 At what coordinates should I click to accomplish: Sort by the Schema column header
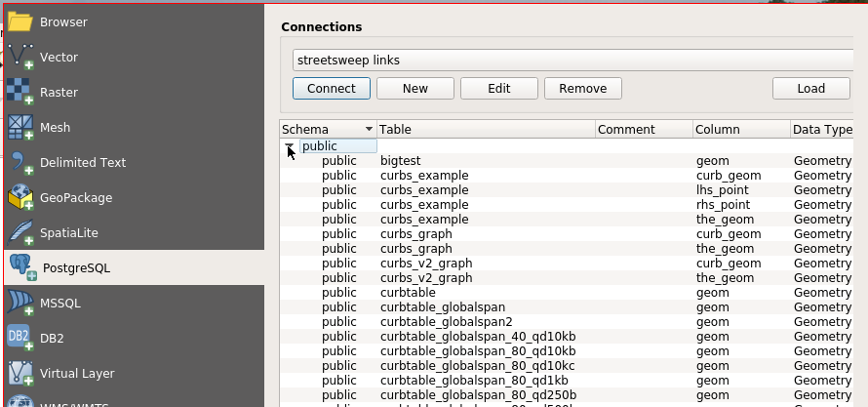click(327, 130)
